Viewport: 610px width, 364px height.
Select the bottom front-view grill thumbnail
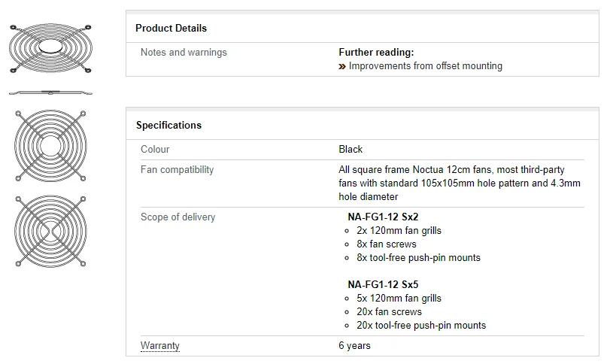pyautogui.click(x=50, y=230)
